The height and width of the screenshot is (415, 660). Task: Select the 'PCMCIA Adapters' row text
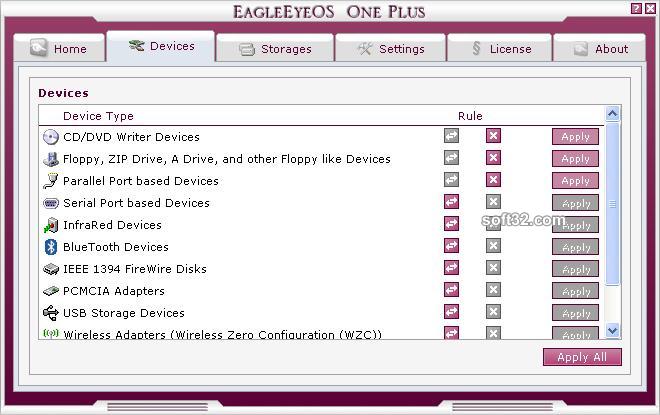pyautogui.click(x=114, y=291)
